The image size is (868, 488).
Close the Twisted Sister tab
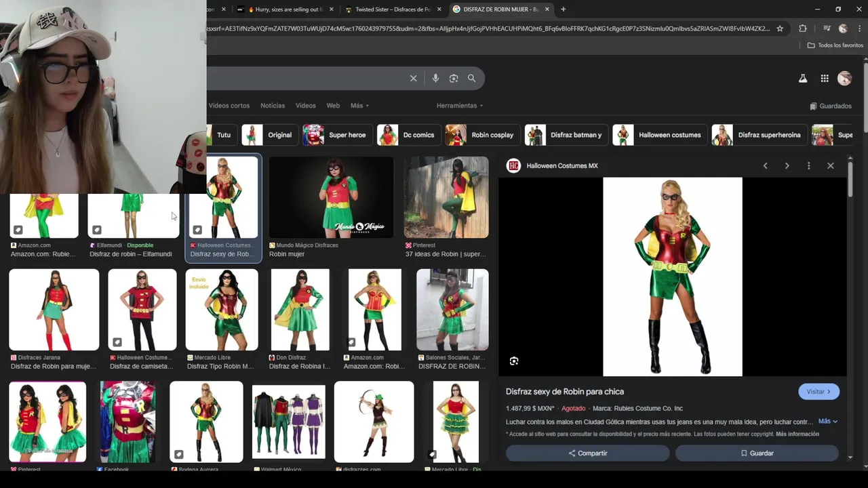[439, 9]
